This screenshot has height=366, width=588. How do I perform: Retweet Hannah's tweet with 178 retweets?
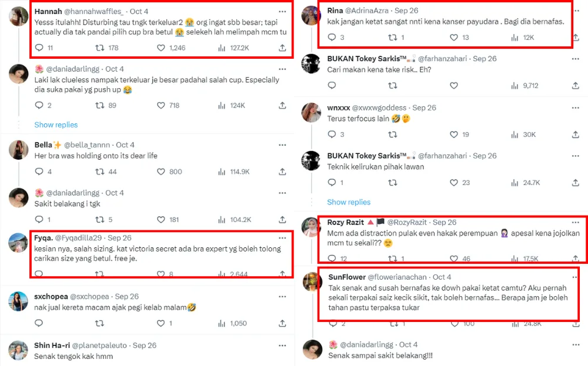(100, 48)
